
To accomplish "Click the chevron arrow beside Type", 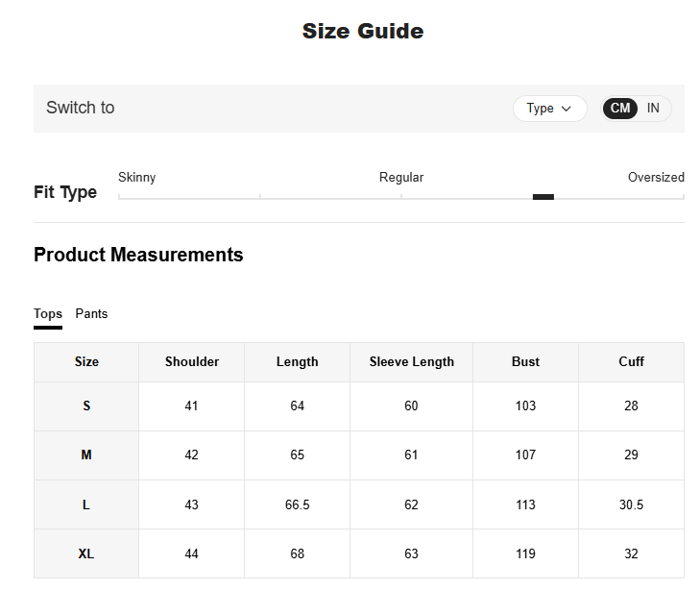I will point(567,109).
